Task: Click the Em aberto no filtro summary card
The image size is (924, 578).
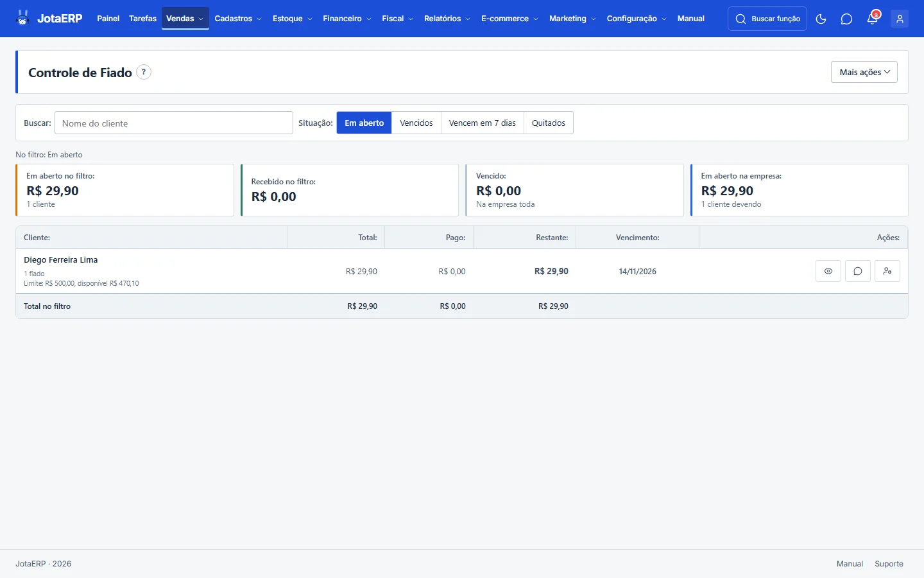Action: pyautogui.click(x=124, y=190)
